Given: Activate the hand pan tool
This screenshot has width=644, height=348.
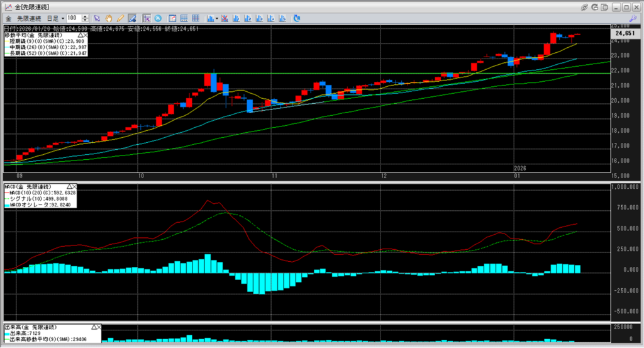Looking at the screenshot, I should [108, 18].
